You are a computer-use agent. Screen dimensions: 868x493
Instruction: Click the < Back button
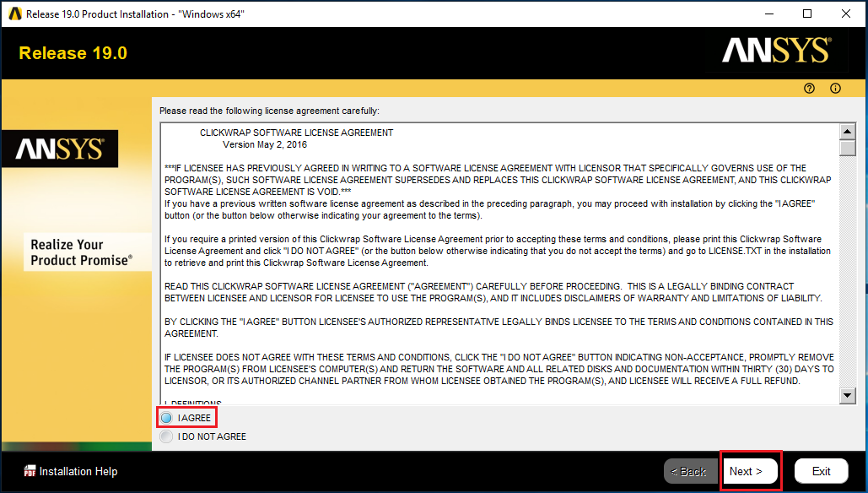(691, 471)
